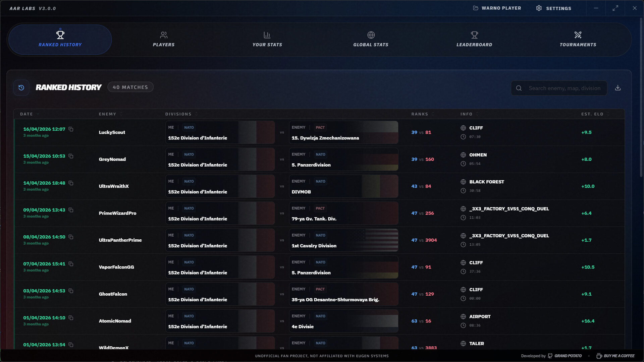The image size is (644, 362).
Task: Sort by the Est. ELO column header
Action: [595, 114]
